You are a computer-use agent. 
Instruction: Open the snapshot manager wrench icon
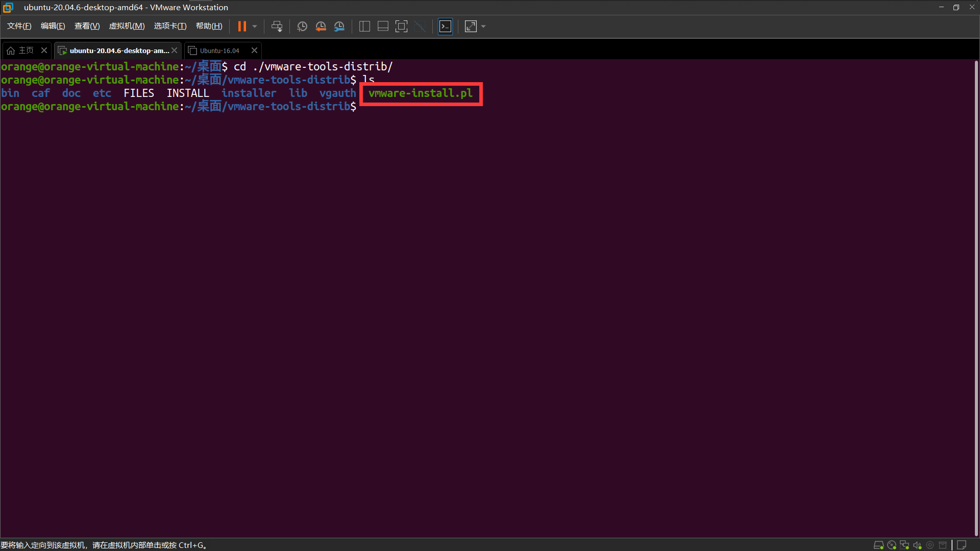point(339,27)
